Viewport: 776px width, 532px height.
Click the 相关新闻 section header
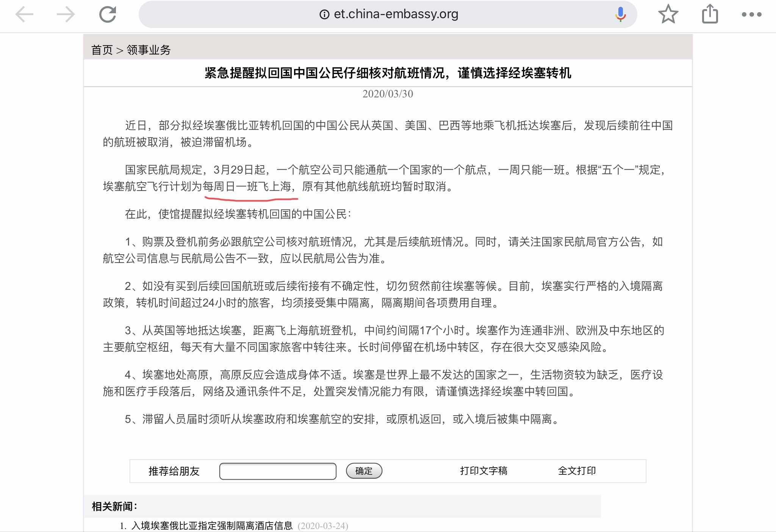coord(114,506)
